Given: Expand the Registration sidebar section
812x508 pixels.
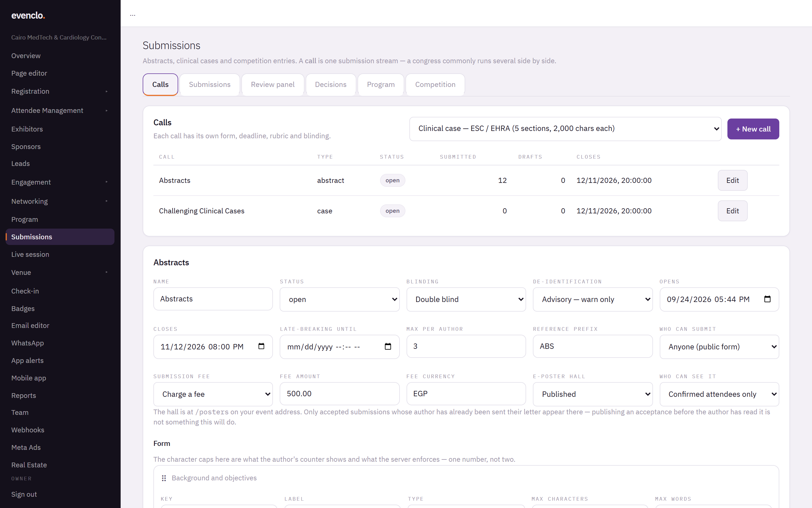Looking at the screenshot, I should [60, 91].
